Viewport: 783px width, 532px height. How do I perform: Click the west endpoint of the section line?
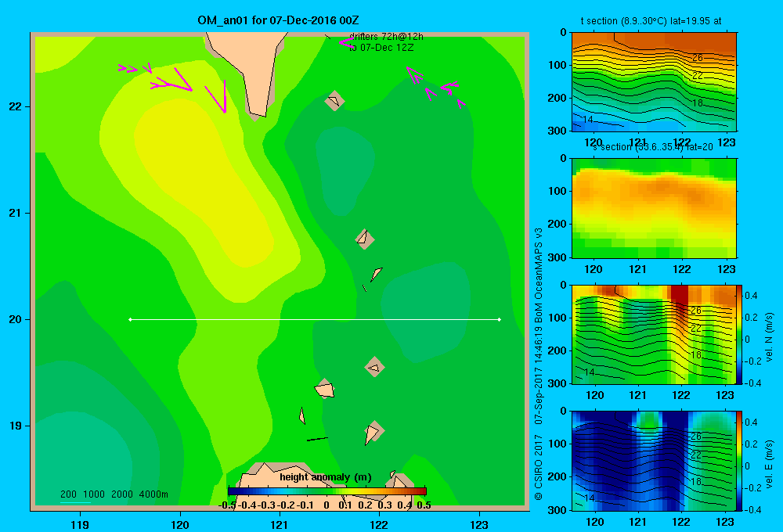coord(130,319)
